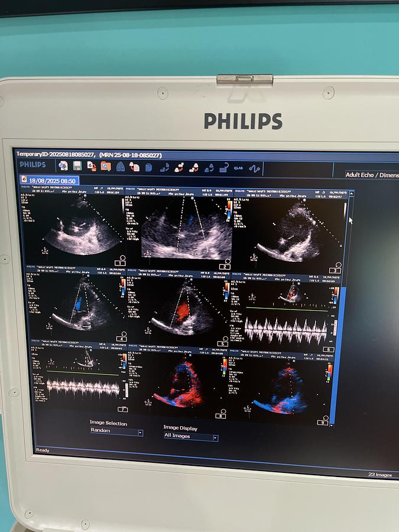399x532 pixels.
Task: Click the dim blue send icon after clipboard
Action: (x=164, y=167)
